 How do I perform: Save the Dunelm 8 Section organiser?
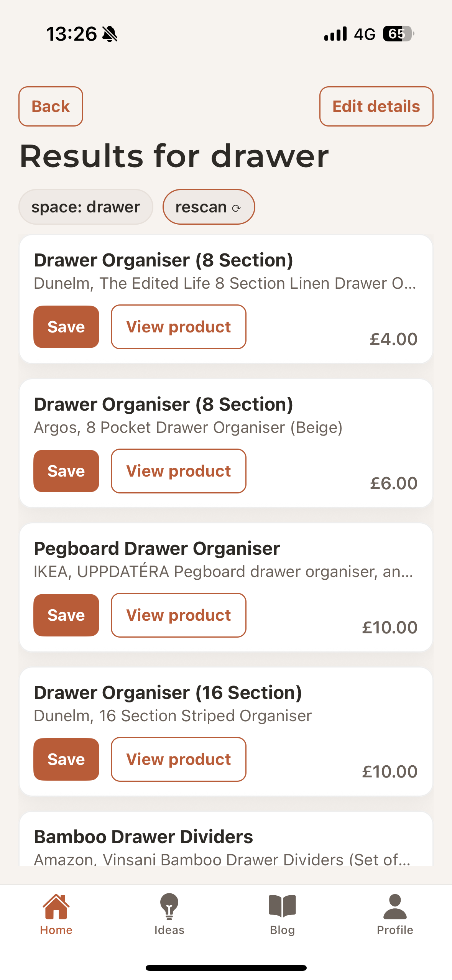(x=66, y=327)
